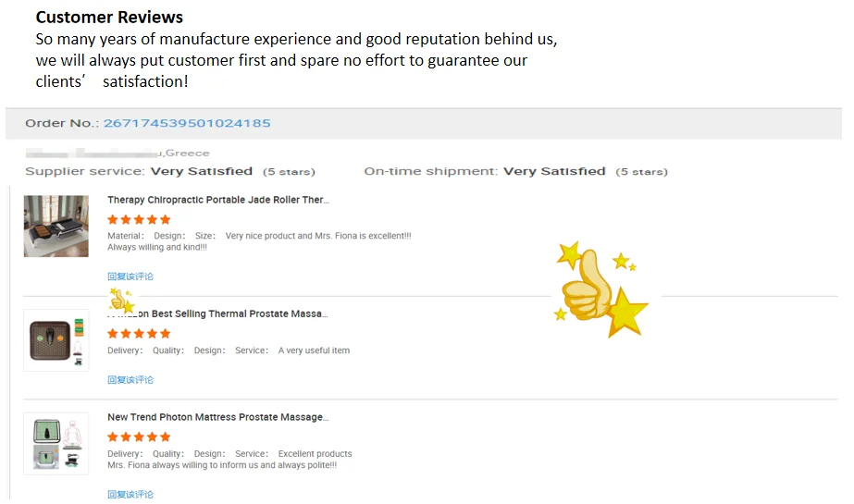The height and width of the screenshot is (504, 854).
Task: Click reply link under jade roller review
Action: [x=130, y=277]
